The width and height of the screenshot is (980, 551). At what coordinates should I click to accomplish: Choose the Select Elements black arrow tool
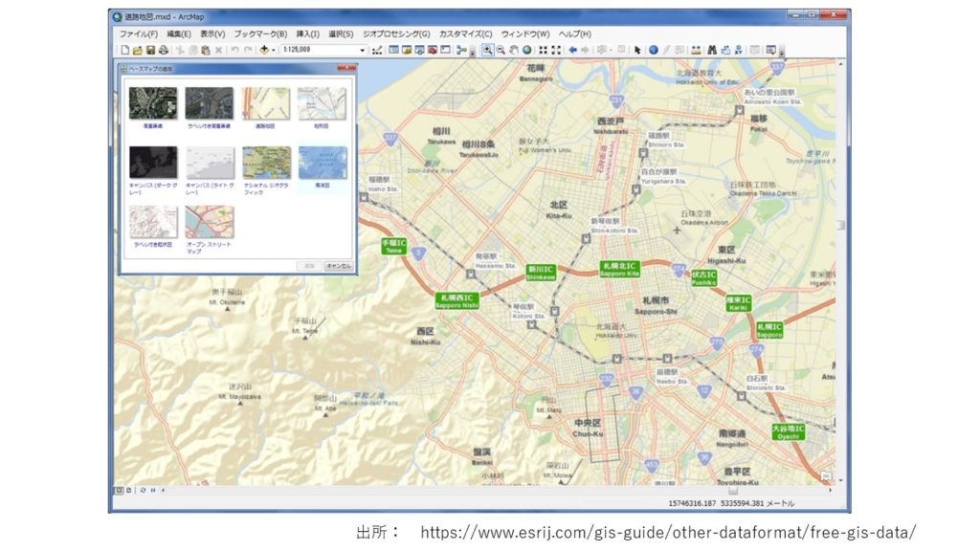point(636,50)
